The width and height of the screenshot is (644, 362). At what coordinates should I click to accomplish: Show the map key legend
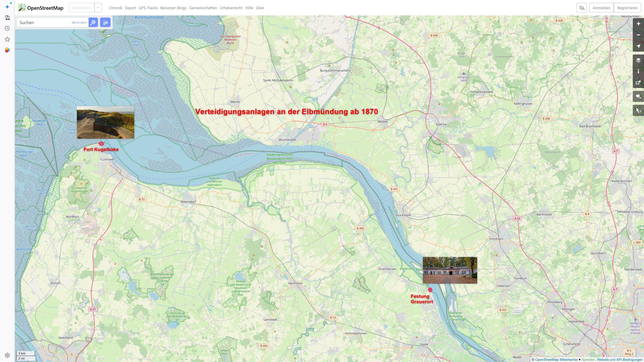coord(638,71)
